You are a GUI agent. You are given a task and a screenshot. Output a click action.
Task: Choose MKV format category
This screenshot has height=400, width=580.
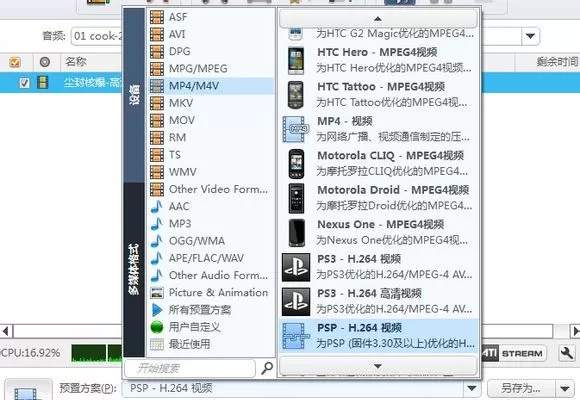[x=211, y=103]
